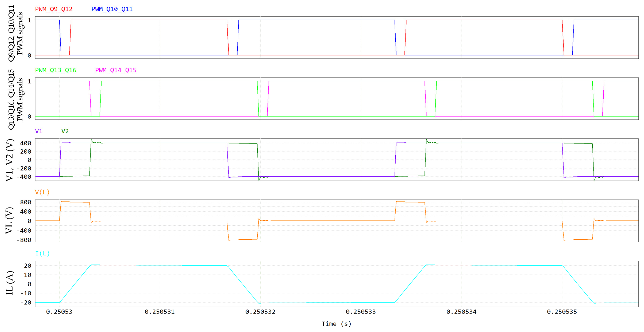
Task: Click the V2 green trace label
Action: [x=65, y=131]
